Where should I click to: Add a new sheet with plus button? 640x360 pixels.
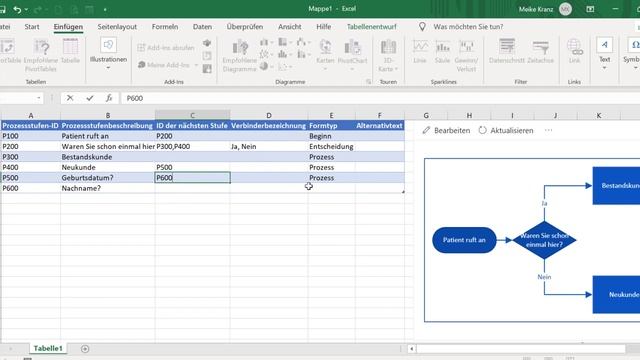(85, 349)
